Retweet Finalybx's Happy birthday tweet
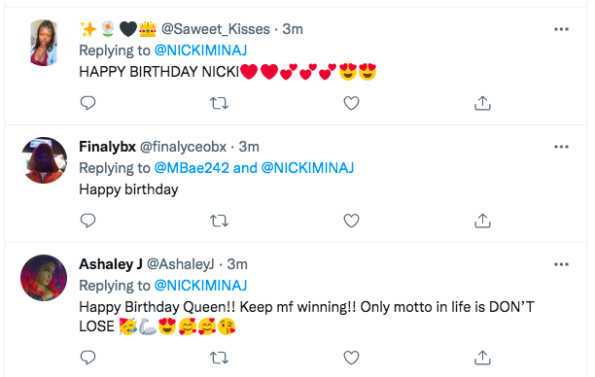This screenshot has width=595, height=377. 219,220
